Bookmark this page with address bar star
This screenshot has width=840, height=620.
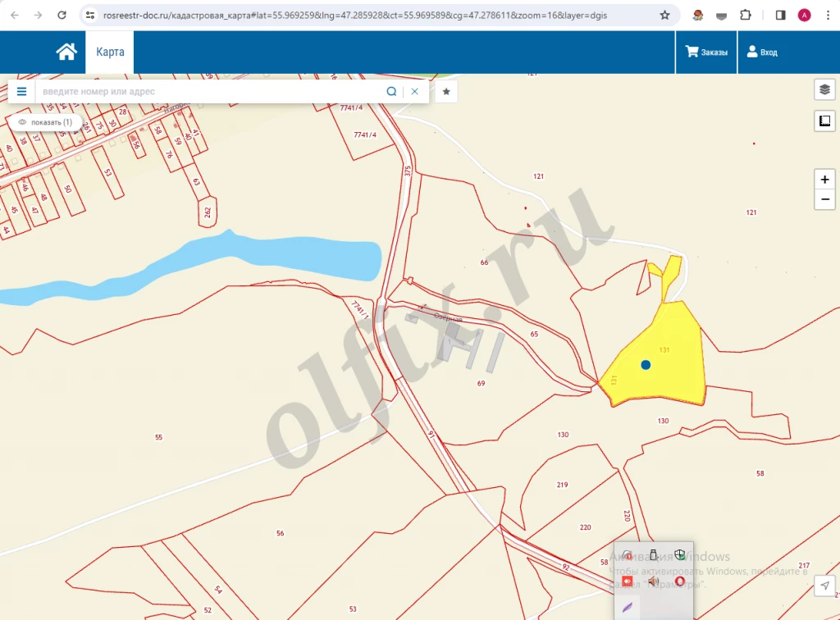point(664,15)
